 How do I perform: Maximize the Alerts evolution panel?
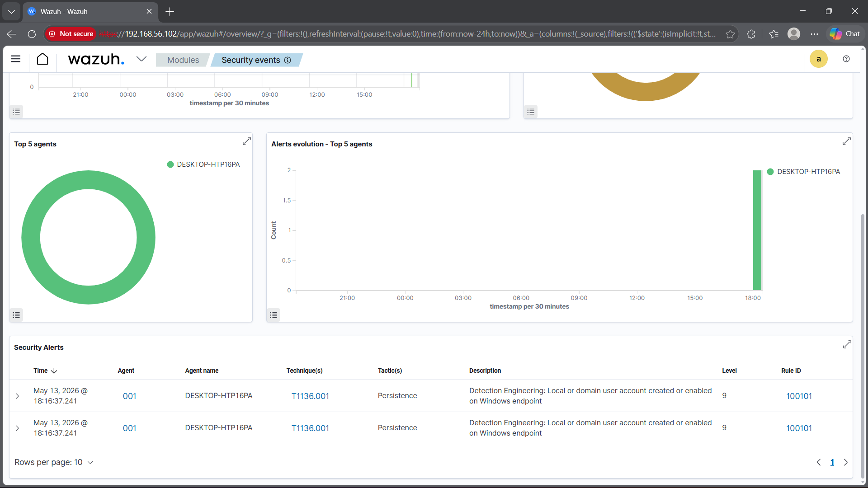pos(847,141)
